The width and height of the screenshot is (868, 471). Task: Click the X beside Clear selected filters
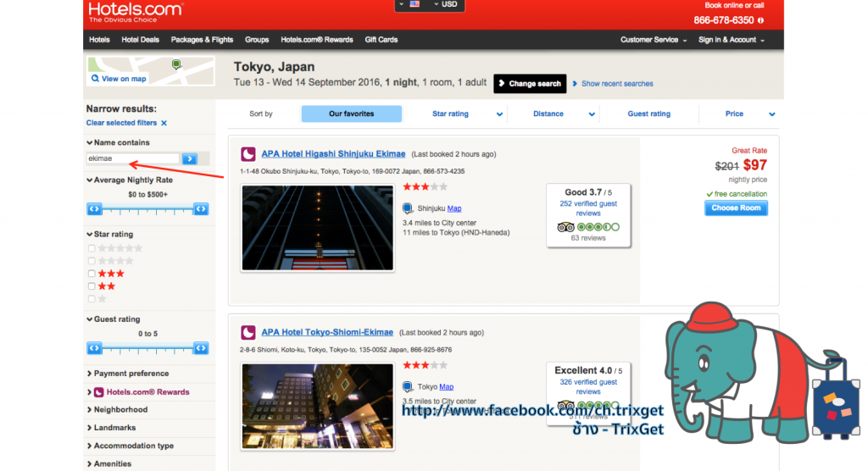pos(164,123)
